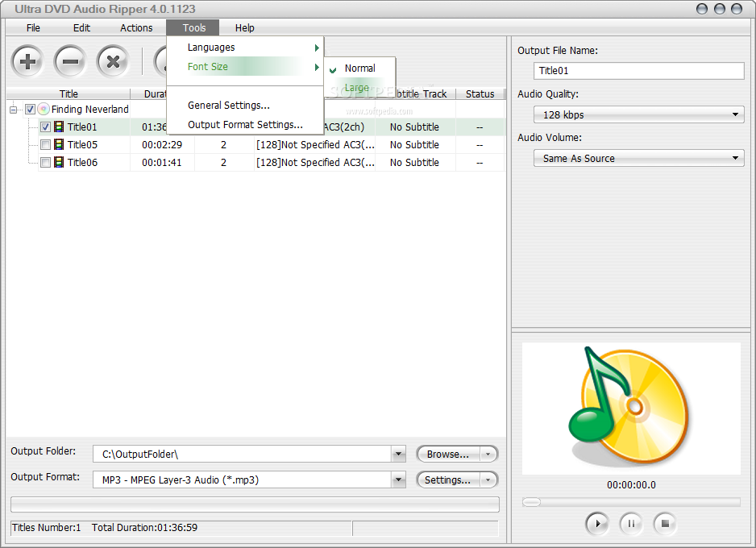
Task: Expand the Output Folder path dropdown
Action: [x=398, y=454]
